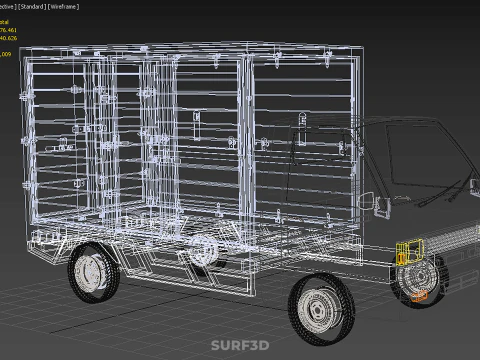Click the statistics value 40.626

[x=8, y=38]
